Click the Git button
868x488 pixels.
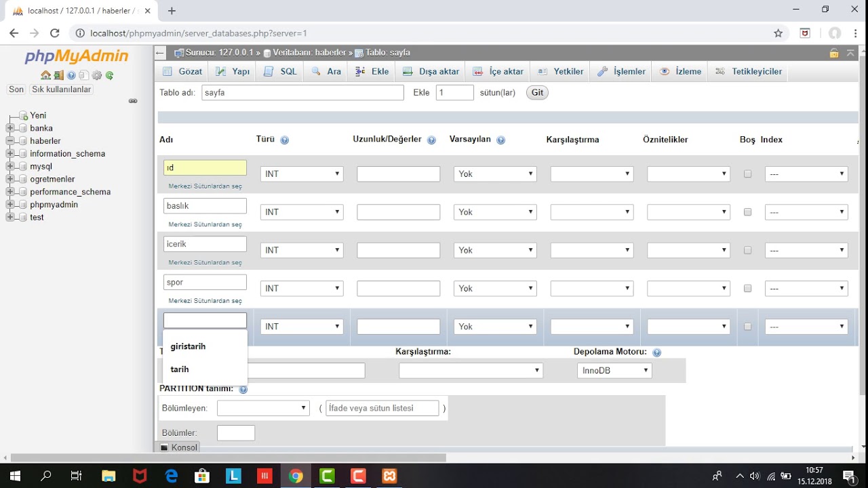(537, 93)
